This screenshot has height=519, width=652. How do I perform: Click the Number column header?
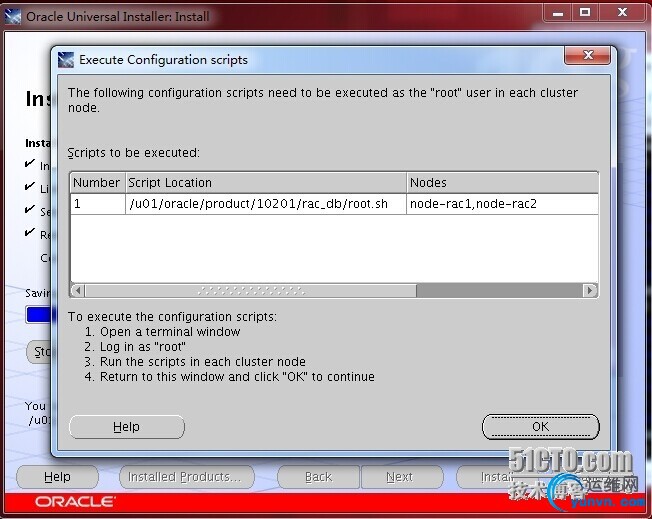point(97,183)
